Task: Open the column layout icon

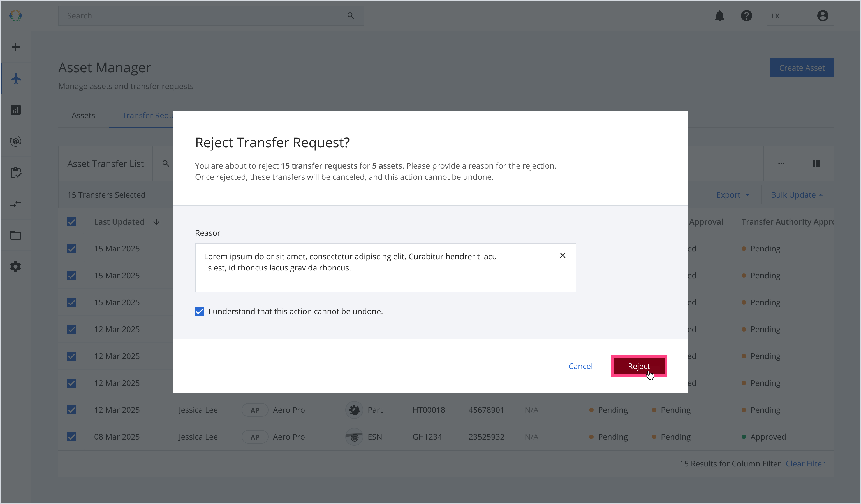Action: coord(817,164)
